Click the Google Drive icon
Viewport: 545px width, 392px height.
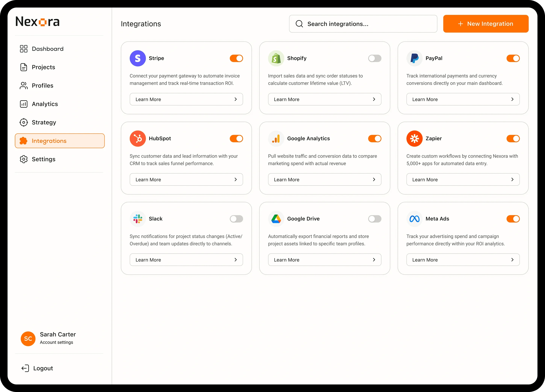276,219
